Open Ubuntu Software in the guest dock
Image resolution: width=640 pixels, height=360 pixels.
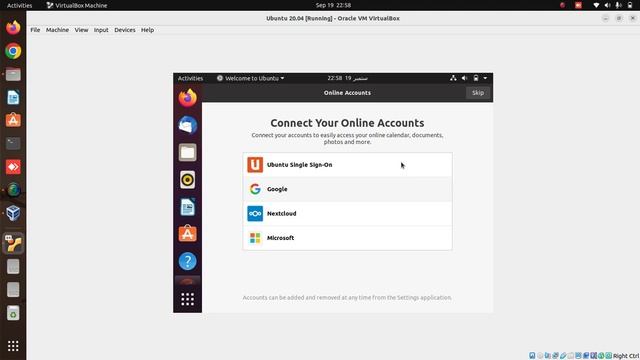click(187, 234)
